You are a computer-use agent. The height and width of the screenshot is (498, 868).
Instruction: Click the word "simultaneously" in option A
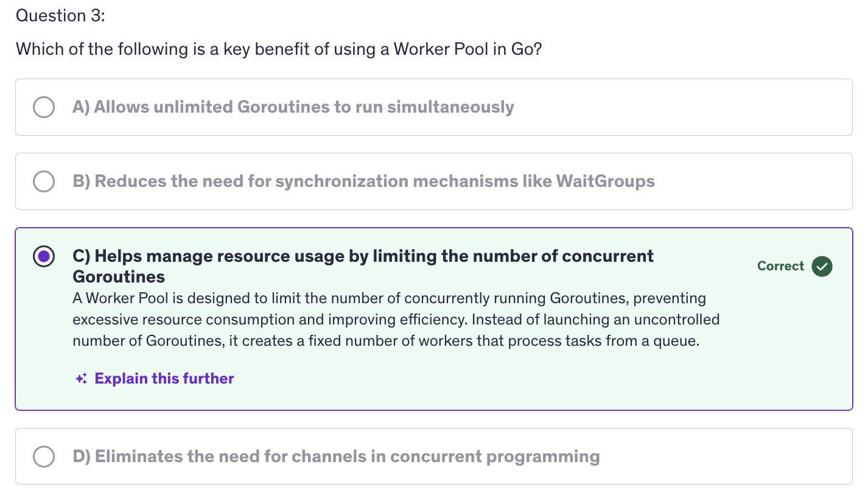(x=450, y=107)
